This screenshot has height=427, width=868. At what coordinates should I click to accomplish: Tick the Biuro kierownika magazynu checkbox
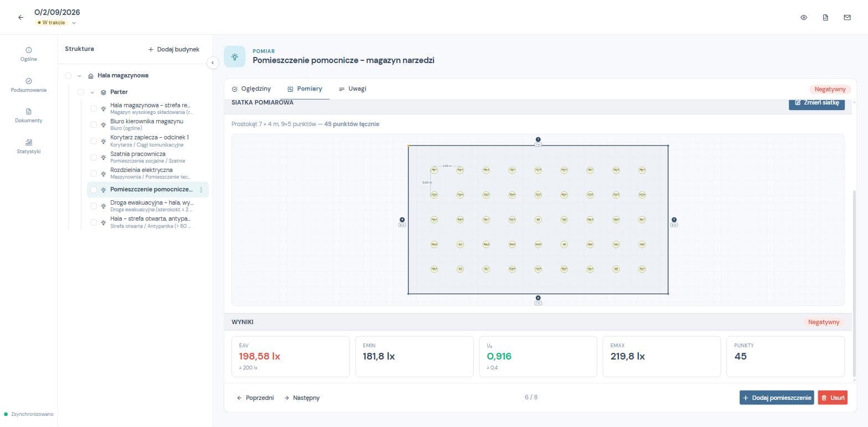pyautogui.click(x=94, y=124)
